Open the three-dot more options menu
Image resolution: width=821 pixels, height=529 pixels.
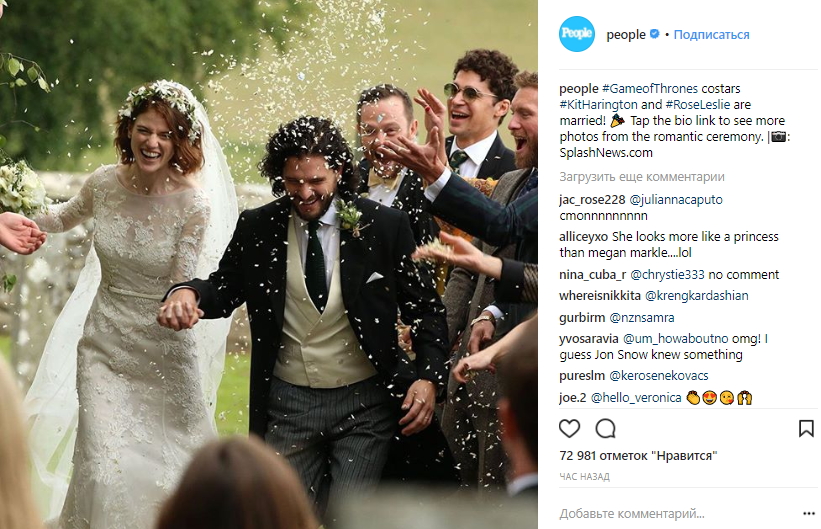pyautogui.click(x=808, y=513)
